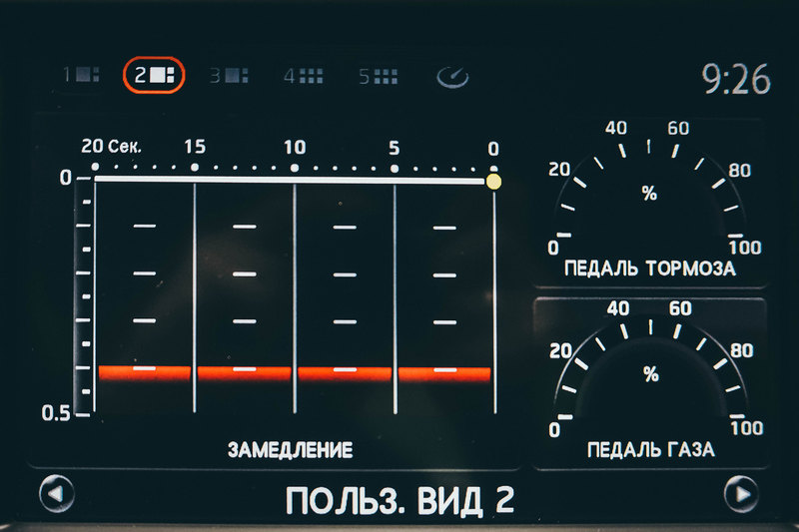Tap the 20 Сек. time axis label
Image resolution: width=799 pixels, height=532 pixels.
pos(111,147)
